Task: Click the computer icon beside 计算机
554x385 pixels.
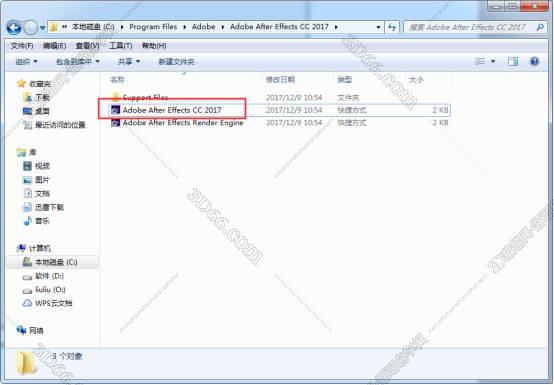Action: click(21, 248)
